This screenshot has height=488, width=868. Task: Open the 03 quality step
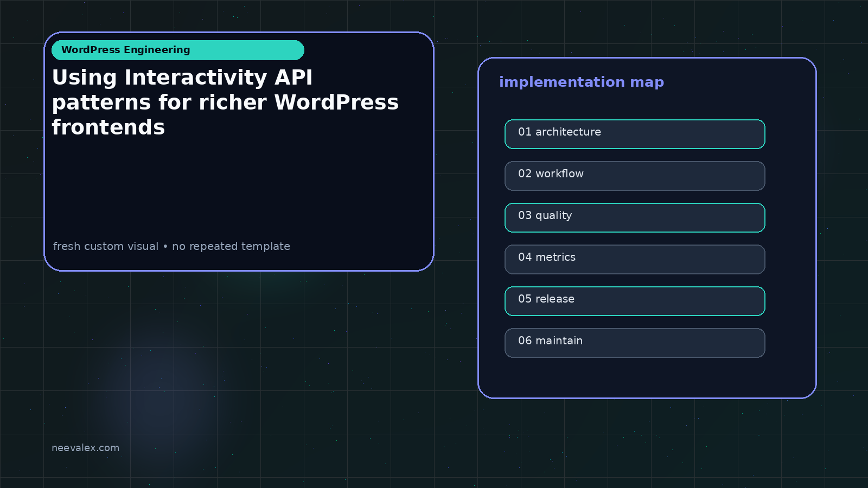coord(635,217)
